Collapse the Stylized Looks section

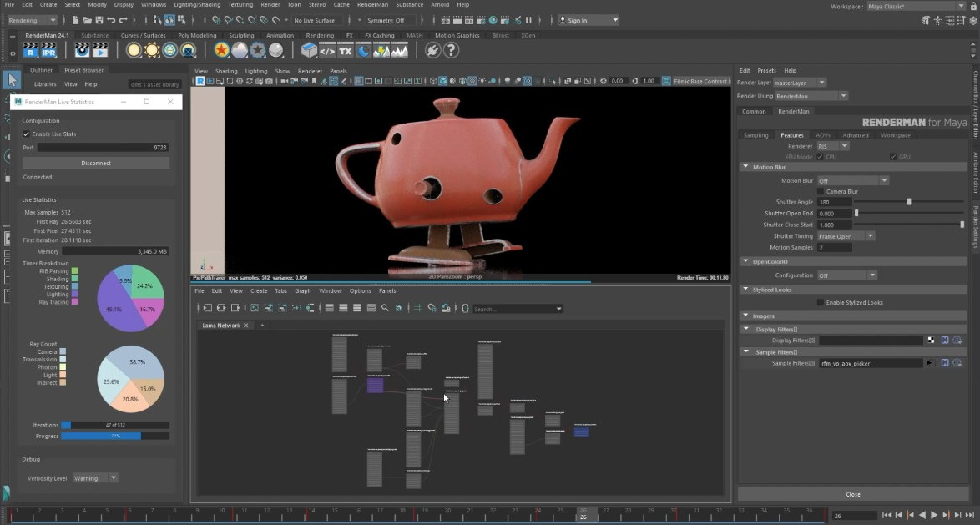click(745, 290)
